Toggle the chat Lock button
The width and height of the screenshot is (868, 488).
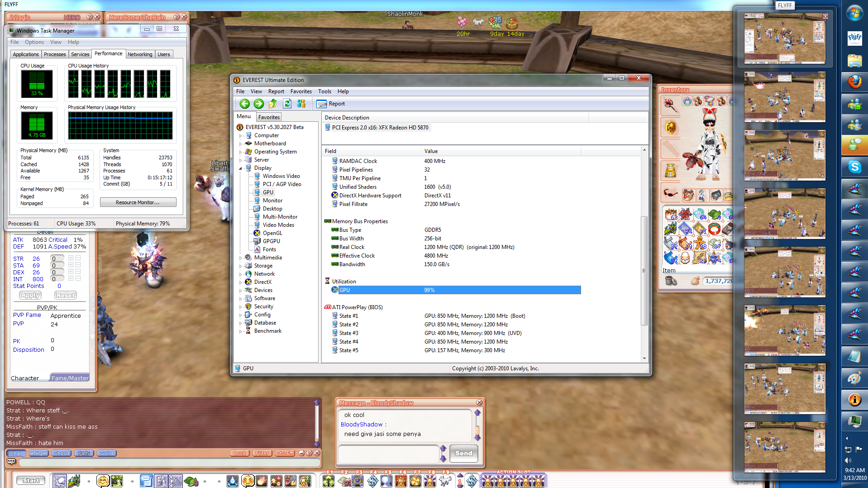coord(240,453)
